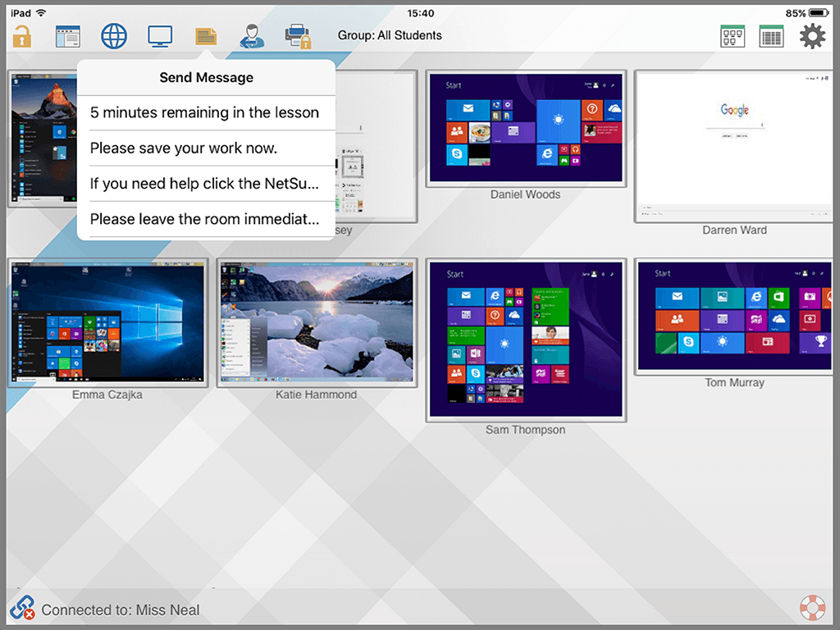Switch to large thumbnail grid view

(733, 36)
